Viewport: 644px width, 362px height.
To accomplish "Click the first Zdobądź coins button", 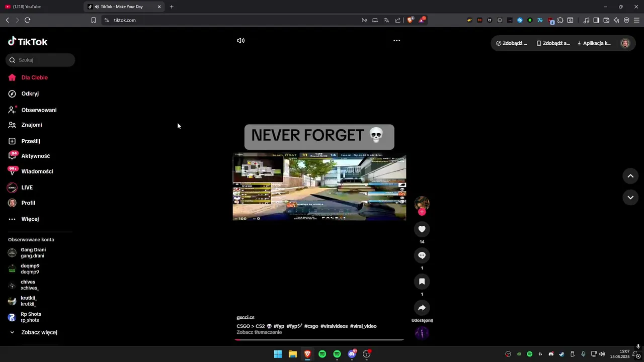I will click(512, 43).
